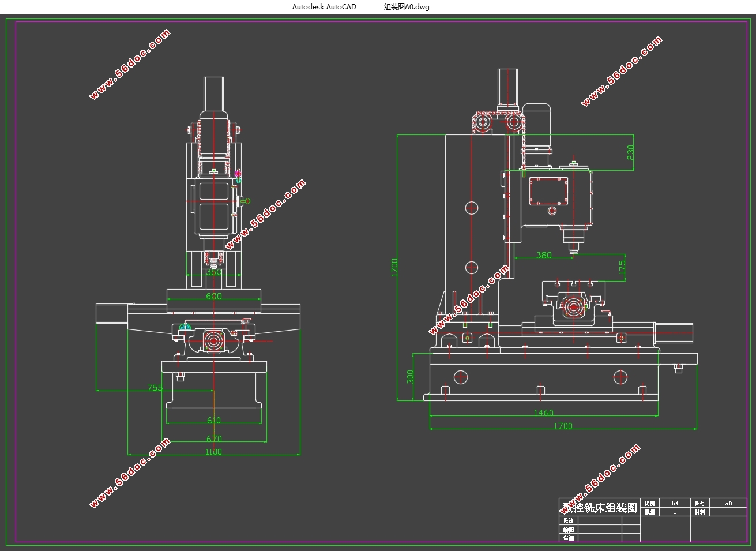This screenshot has height=551, width=756.
Task: Select the 300 base height dimension
Action: (411, 377)
